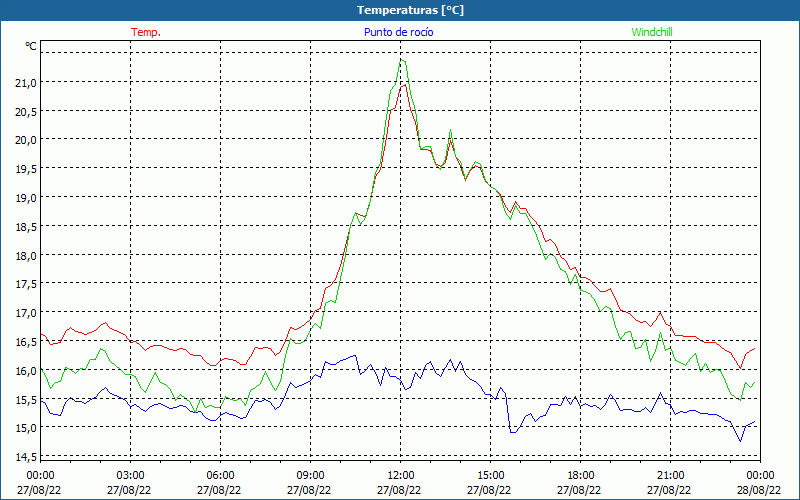Click the 20,0 y-axis value
This screenshot has height=500, width=800.
27,140
